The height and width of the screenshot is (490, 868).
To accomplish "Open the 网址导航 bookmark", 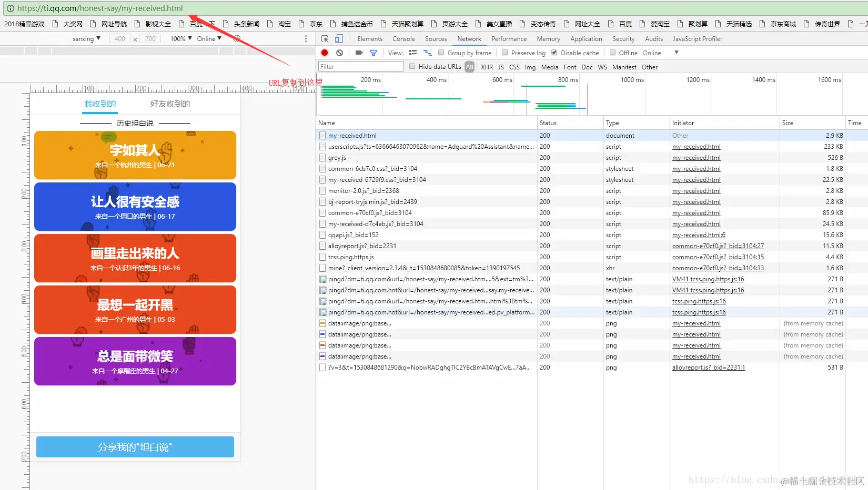I will point(108,24).
